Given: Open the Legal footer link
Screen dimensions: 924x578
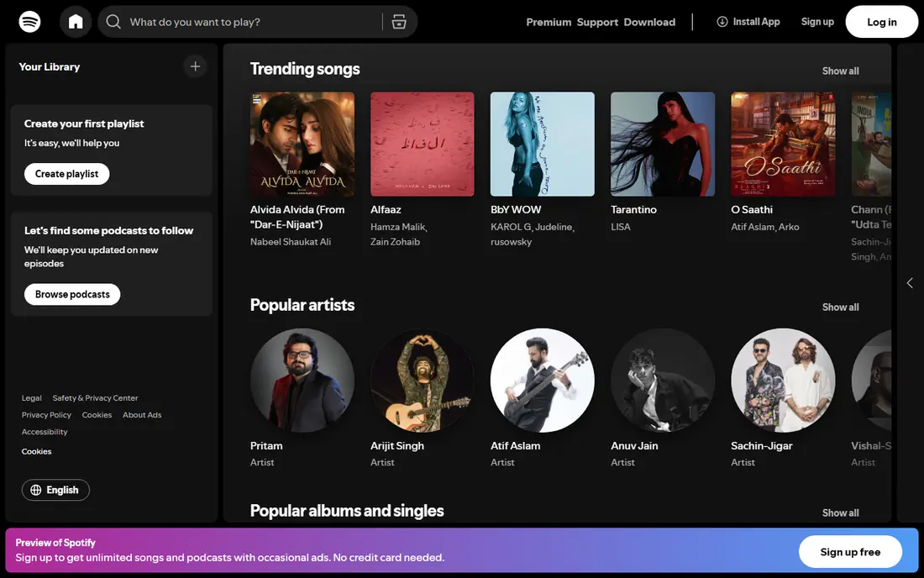Looking at the screenshot, I should coord(32,397).
